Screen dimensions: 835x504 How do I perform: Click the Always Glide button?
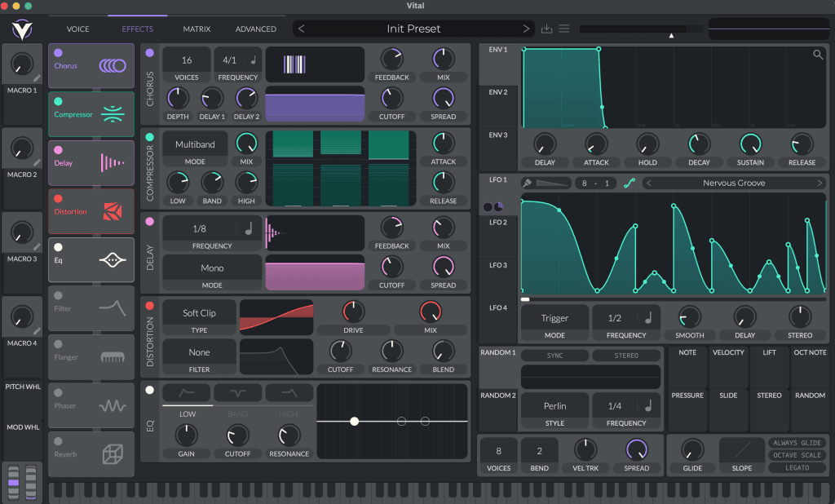click(x=797, y=443)
